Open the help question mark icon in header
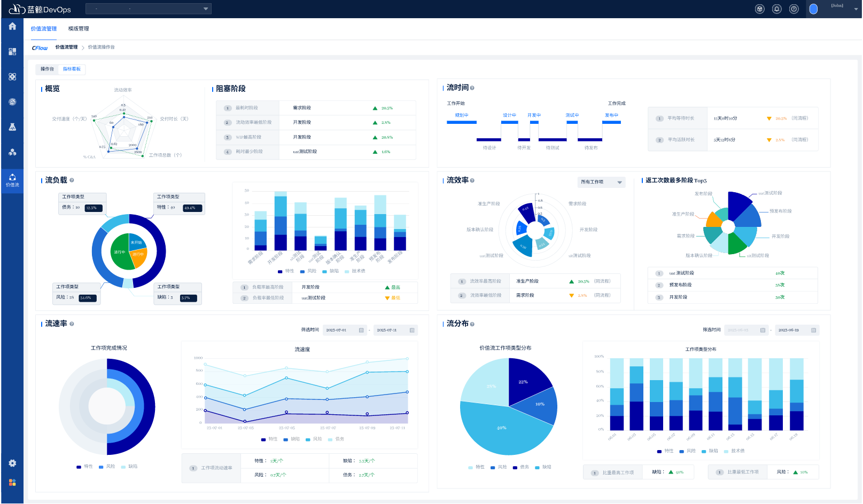The image size is (863, 504). (x=794, y=9)
